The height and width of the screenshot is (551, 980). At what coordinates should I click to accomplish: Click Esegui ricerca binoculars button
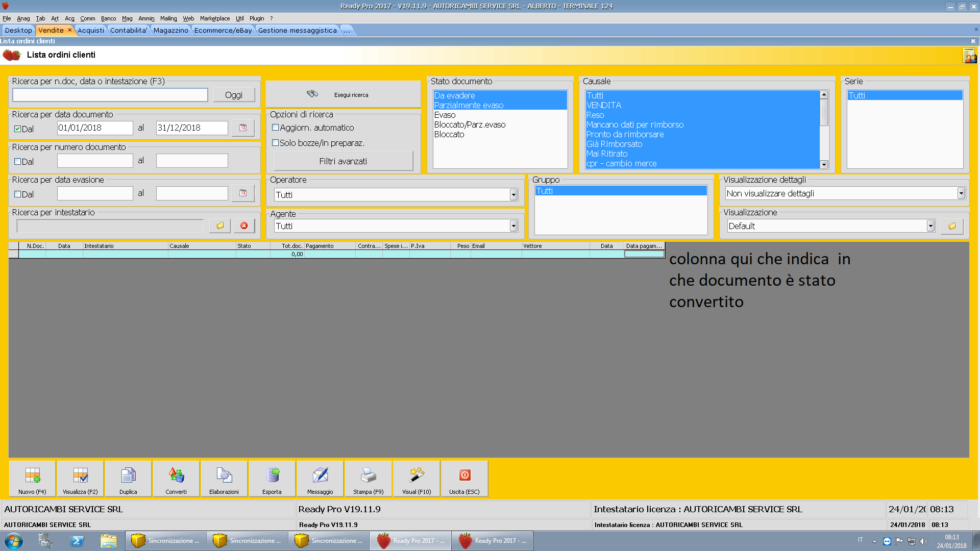pyautogui.click(x=343, y=94)
